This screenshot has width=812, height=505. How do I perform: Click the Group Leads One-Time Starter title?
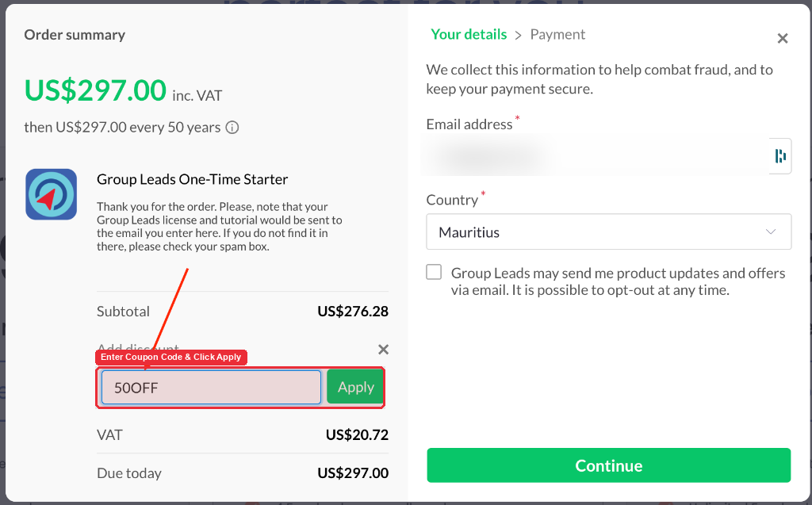tap(192, 179)
